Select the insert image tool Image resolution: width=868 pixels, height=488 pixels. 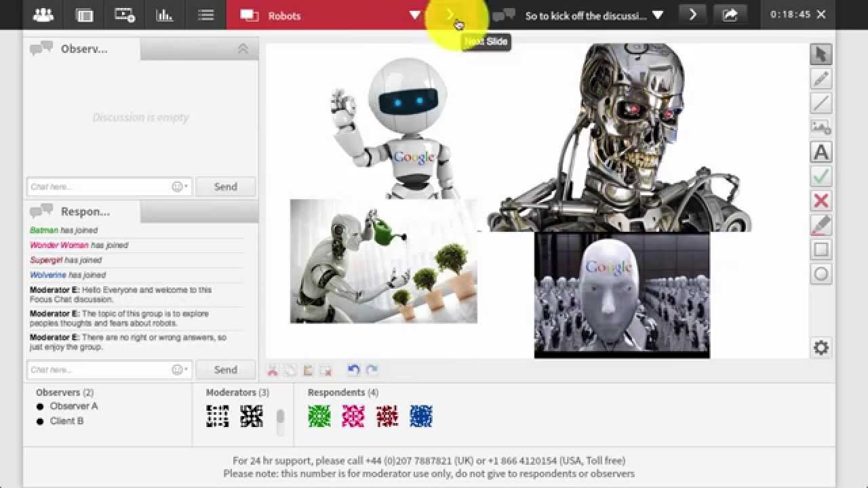point(821,127)
